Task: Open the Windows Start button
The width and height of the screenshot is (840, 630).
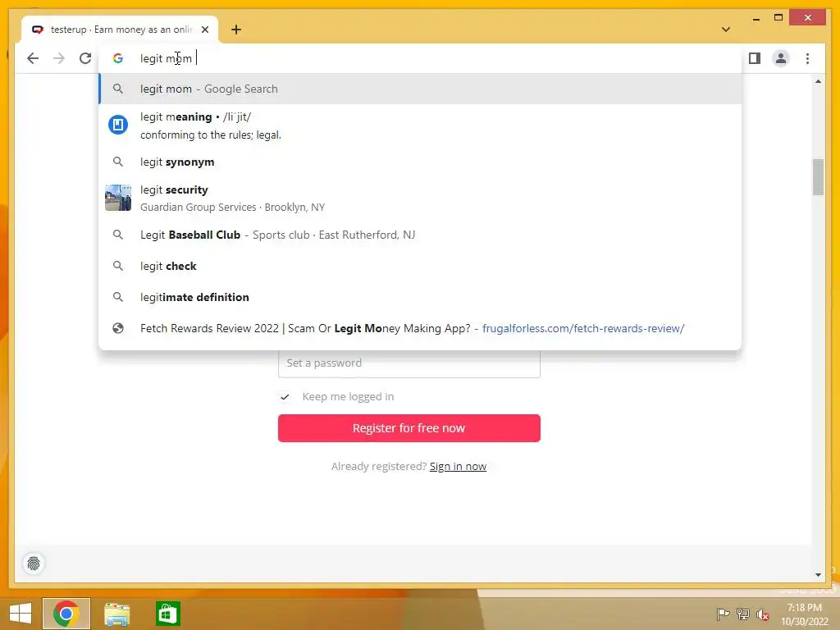Action: point(21,614)
